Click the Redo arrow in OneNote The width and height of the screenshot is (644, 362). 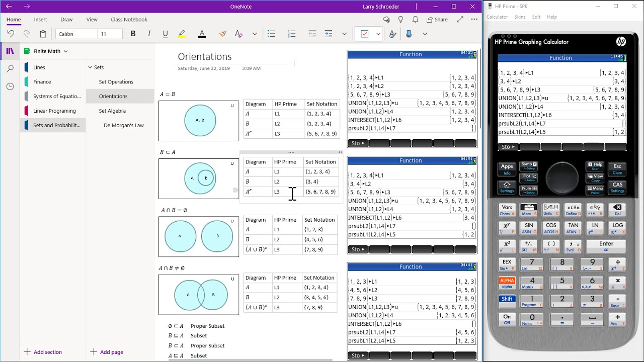27,34
